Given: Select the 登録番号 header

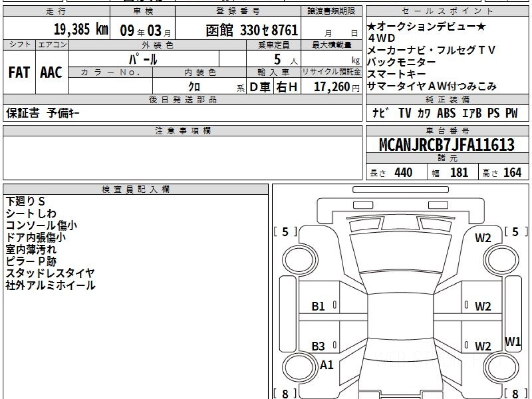Looking at the screenshot, I should pyautogui.click(x=238, y=12).
